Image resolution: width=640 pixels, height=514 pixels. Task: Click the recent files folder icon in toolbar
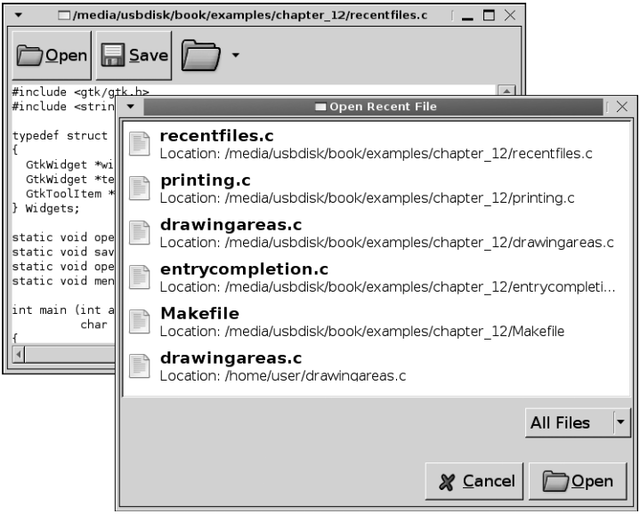point(200,56)
